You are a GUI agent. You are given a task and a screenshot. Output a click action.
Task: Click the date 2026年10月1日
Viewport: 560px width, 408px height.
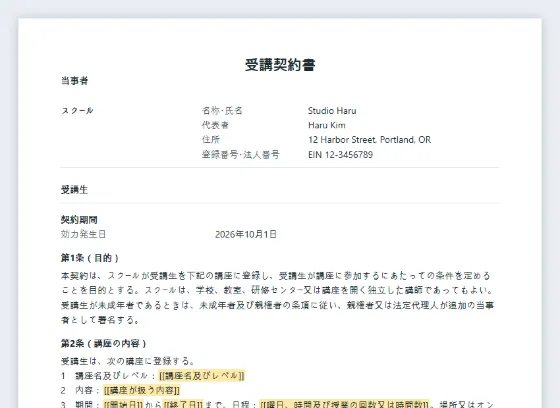pyautogui.click(x=246, y=234)
